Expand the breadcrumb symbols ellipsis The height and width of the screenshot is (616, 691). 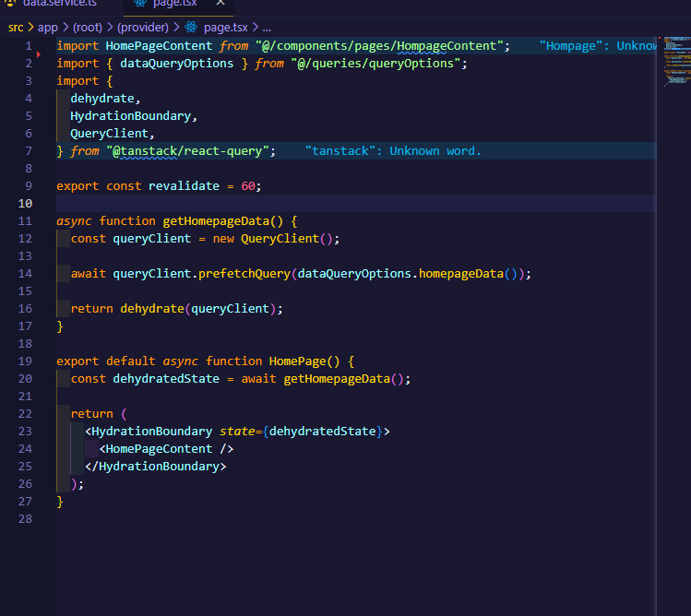click(267, 28)
